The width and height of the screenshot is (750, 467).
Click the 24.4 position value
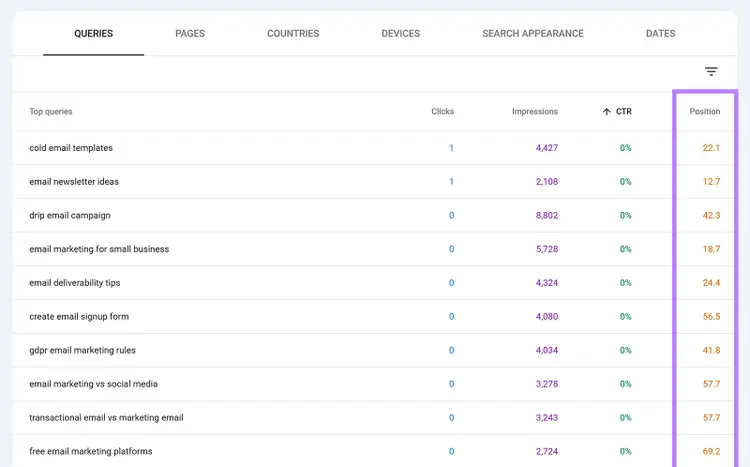[x=711, y=283]
